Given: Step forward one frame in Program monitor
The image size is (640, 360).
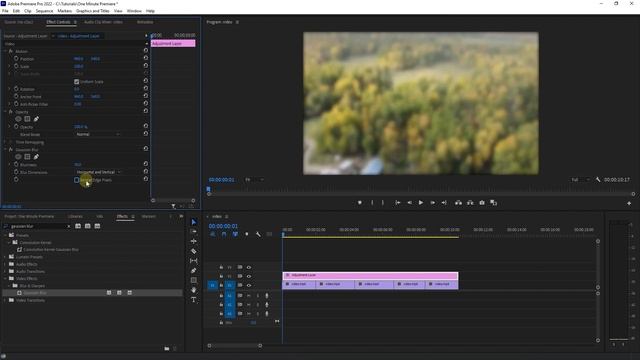Looking at the screenshot, I should [x=433, y=202].
